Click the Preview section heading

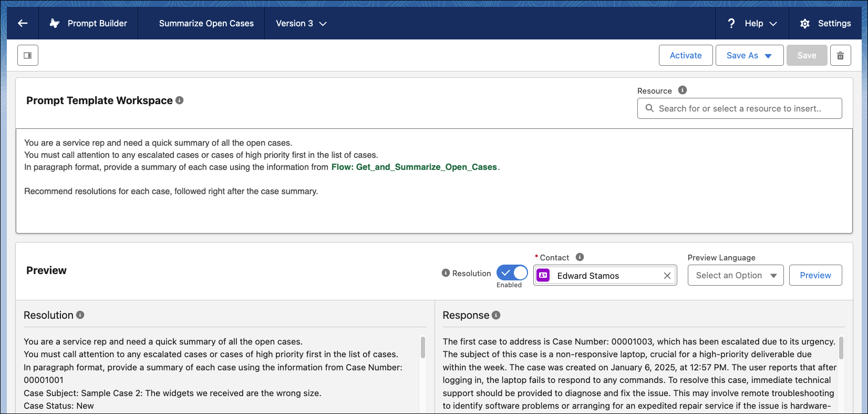click(46, 270)
